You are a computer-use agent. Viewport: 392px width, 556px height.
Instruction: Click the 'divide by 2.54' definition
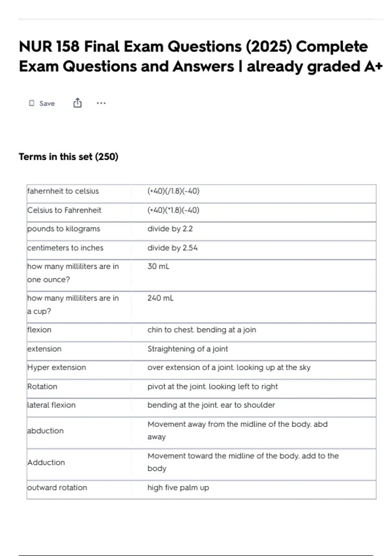click(172, 248)
